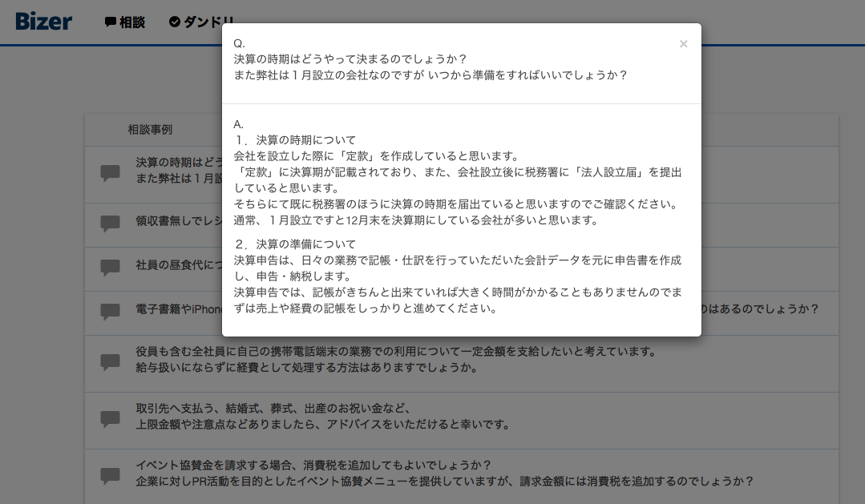Click the chat icon for the 携帯電話端末 question
Viewport: 865px width, 504px height.
click(111, 362)
